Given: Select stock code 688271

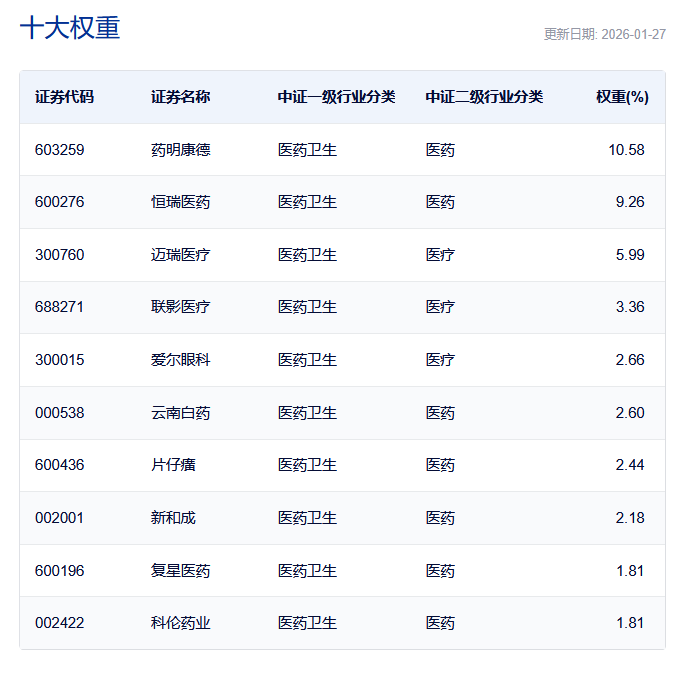Looking at the screenshot, I should 59,307.
